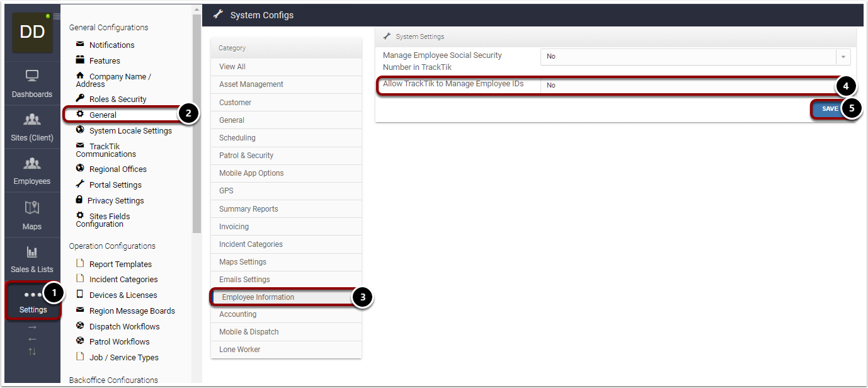Open Portal Settings link

click(x=115, y=185)
